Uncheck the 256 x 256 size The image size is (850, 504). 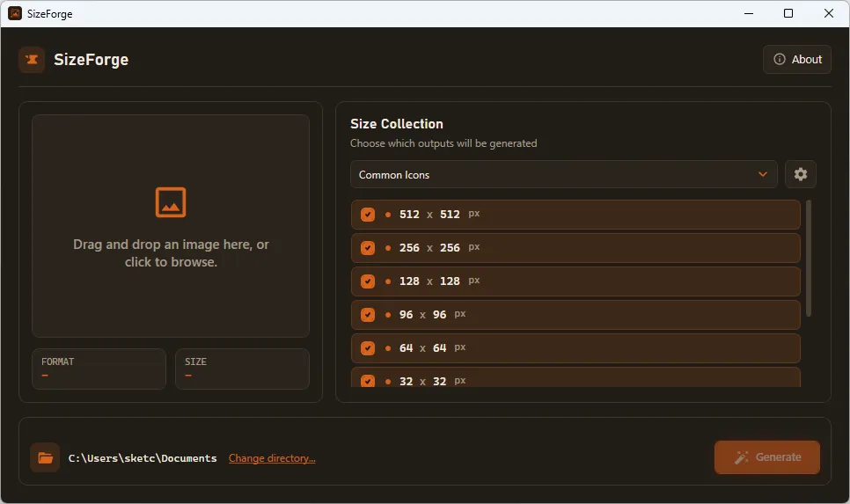pos(368,248)
